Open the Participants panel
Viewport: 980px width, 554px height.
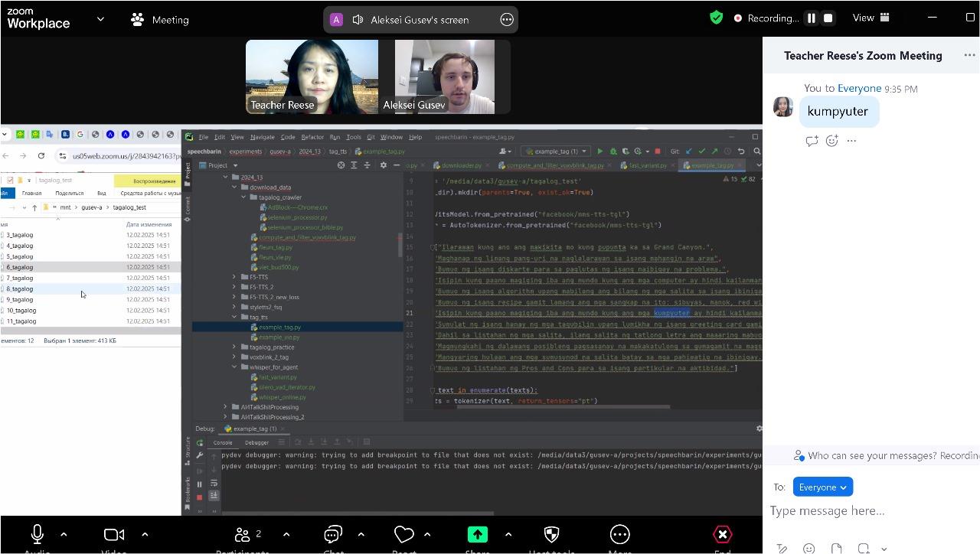click(x=243, y=535)
